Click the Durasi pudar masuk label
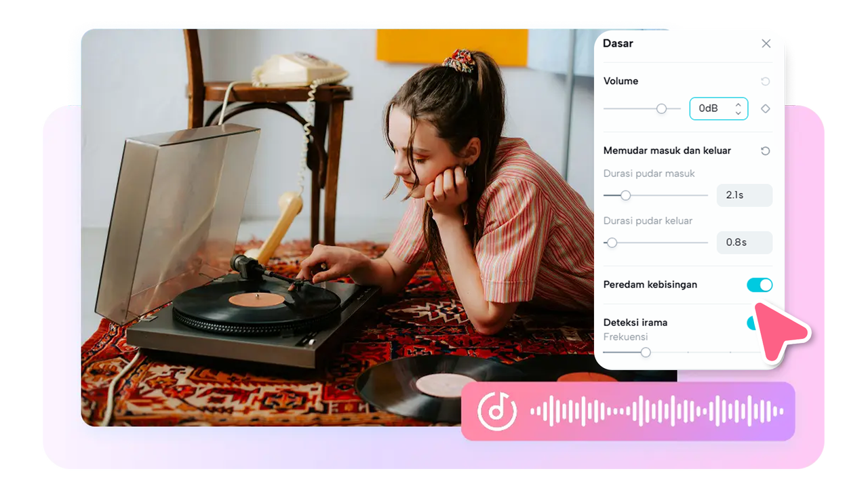Screen dimensions: 868x488 tap(649, 174)
